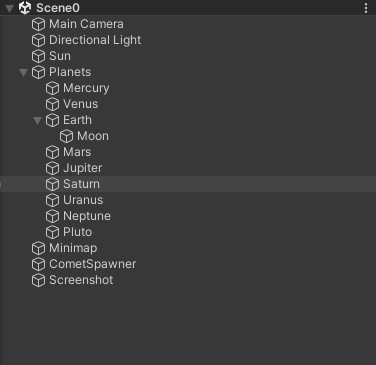Image resolution: width=376 pixels, height=365 pixels.
Task: Collapse the Earth foldout arrow
Action: tap(37, 120)
